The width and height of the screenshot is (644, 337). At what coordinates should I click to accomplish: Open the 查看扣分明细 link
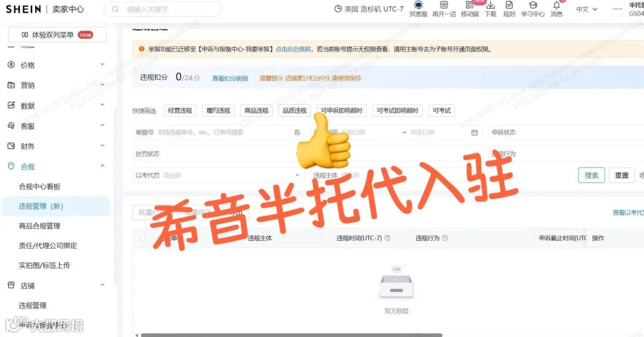tap(230, 79)
